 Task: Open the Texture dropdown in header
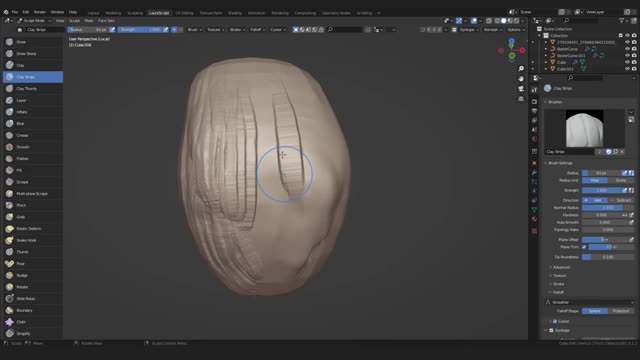[x=216, y=30]
